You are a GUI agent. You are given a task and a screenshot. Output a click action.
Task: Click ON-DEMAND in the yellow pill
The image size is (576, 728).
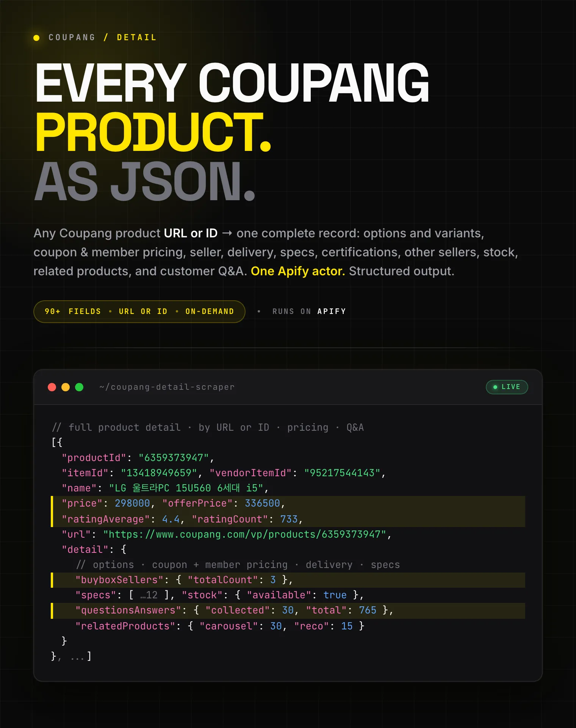tap(210, 312)
